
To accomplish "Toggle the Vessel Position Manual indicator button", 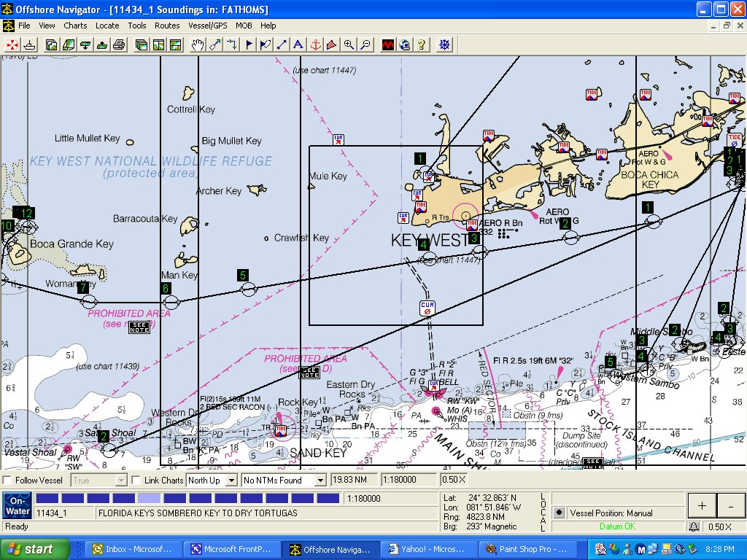I will point(560,513).
